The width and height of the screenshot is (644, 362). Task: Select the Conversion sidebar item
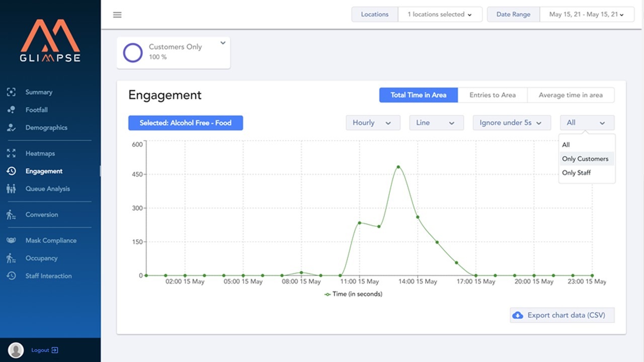tap(42, 215)
